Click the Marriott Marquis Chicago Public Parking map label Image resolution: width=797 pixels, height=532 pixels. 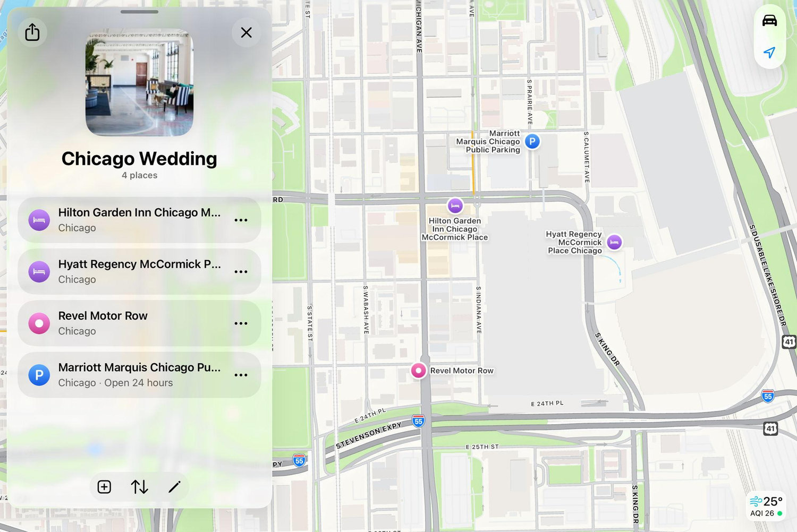(x=488, y=142)
